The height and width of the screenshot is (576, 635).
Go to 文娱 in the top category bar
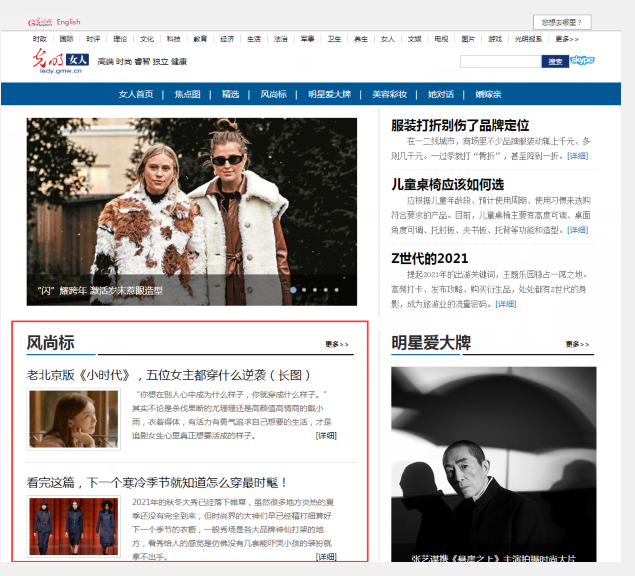coord(414,39)
